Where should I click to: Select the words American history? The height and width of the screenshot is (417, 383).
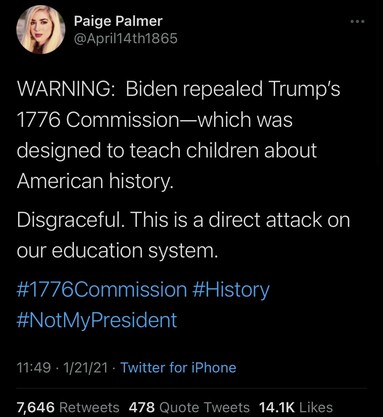point(95,181)
